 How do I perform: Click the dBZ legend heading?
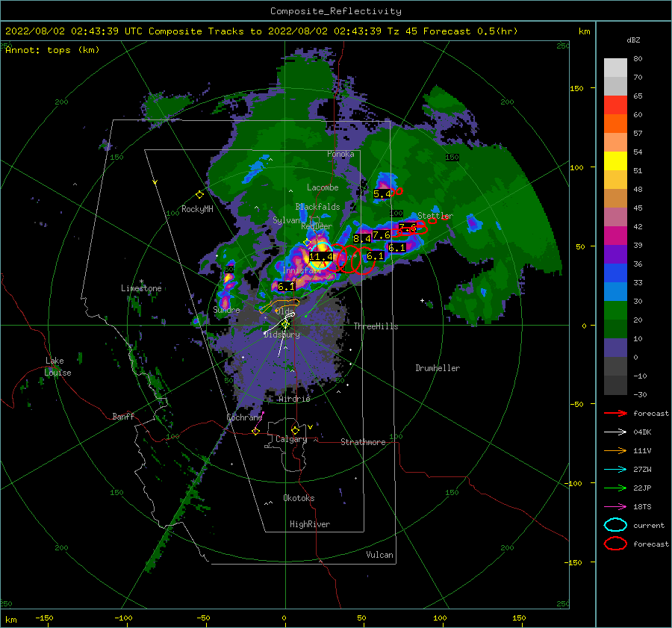pos(633,40)
